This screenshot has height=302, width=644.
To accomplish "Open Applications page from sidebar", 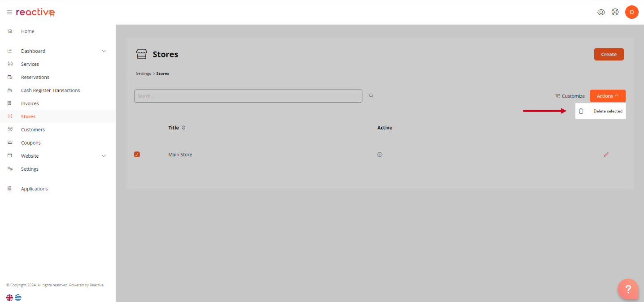I will pyautogui.click(x=35, y=189).
